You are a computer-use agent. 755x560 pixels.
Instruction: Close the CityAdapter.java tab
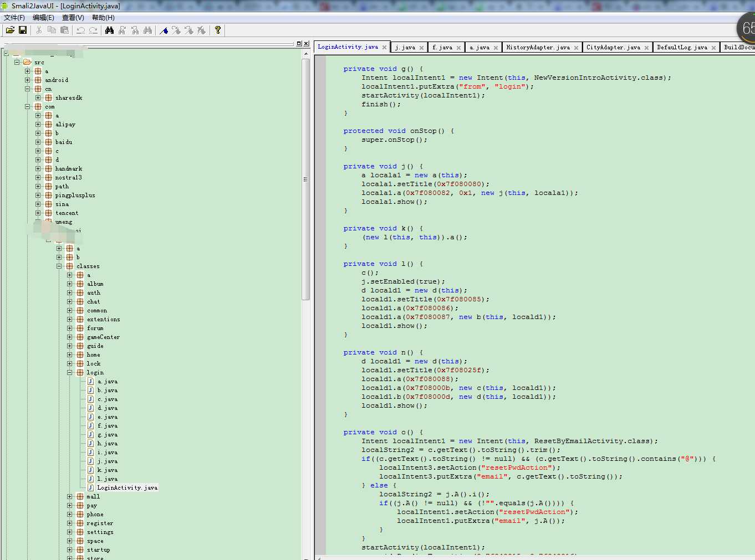[x=646, y=48]
